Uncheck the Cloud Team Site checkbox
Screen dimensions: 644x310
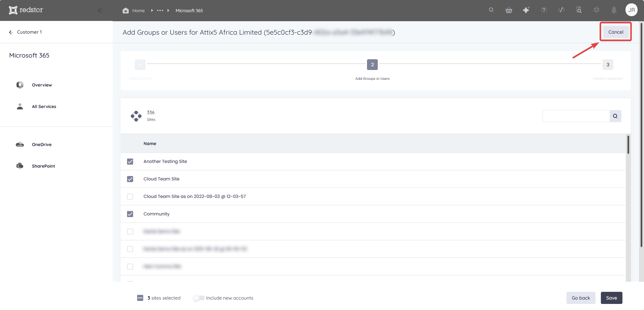(130, 179)
